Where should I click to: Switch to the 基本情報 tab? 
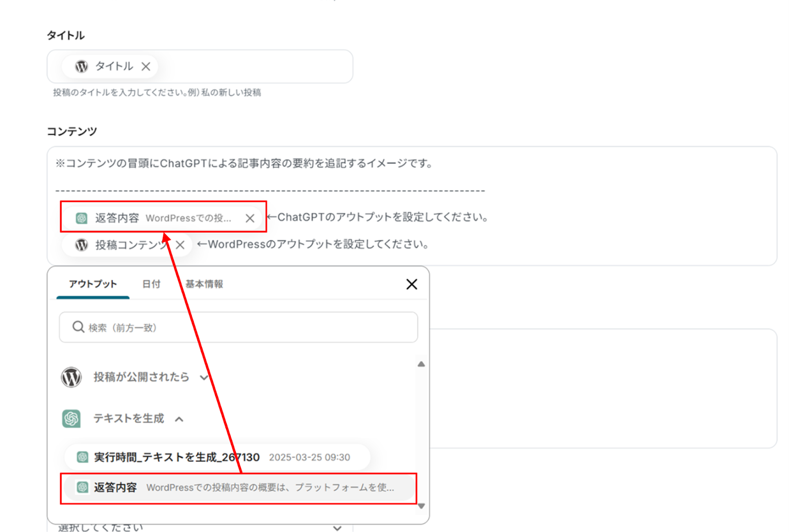pos(204,284)
